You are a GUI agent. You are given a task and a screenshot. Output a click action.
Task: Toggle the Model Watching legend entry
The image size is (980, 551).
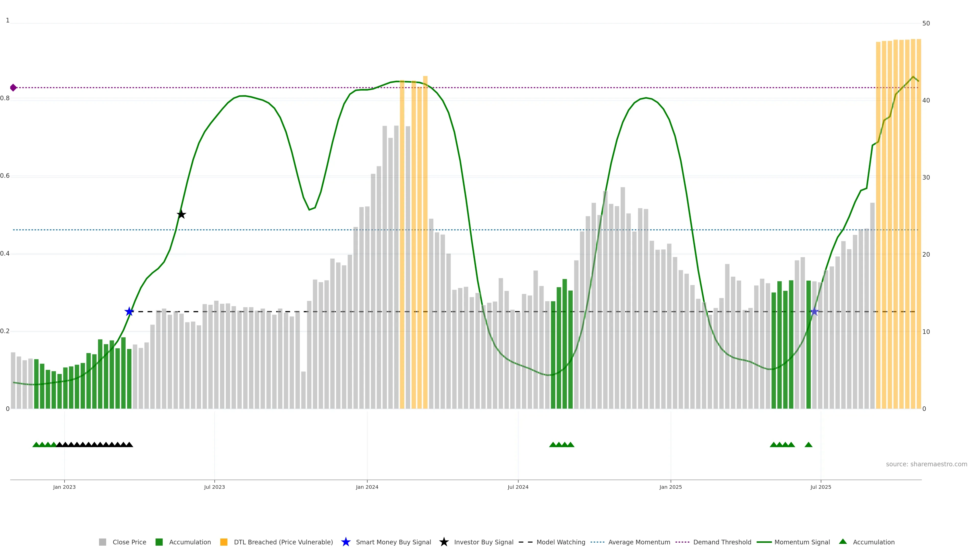560,542
